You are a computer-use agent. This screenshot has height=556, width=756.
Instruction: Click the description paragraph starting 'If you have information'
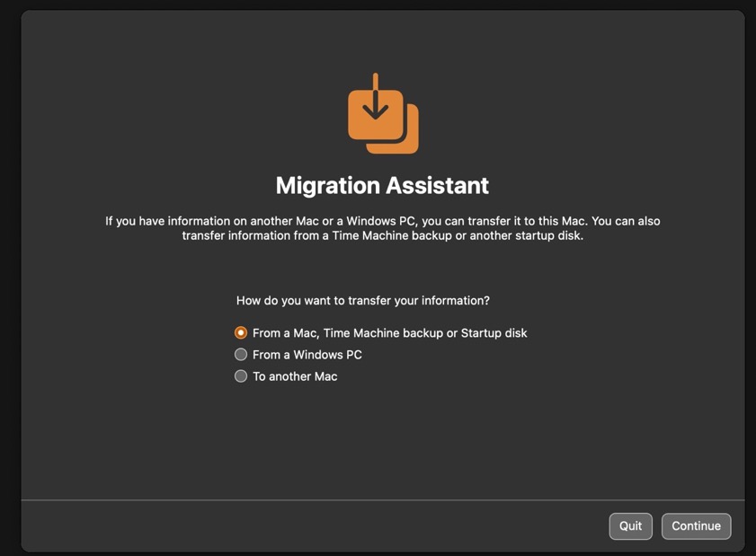[x=383, y=228]
